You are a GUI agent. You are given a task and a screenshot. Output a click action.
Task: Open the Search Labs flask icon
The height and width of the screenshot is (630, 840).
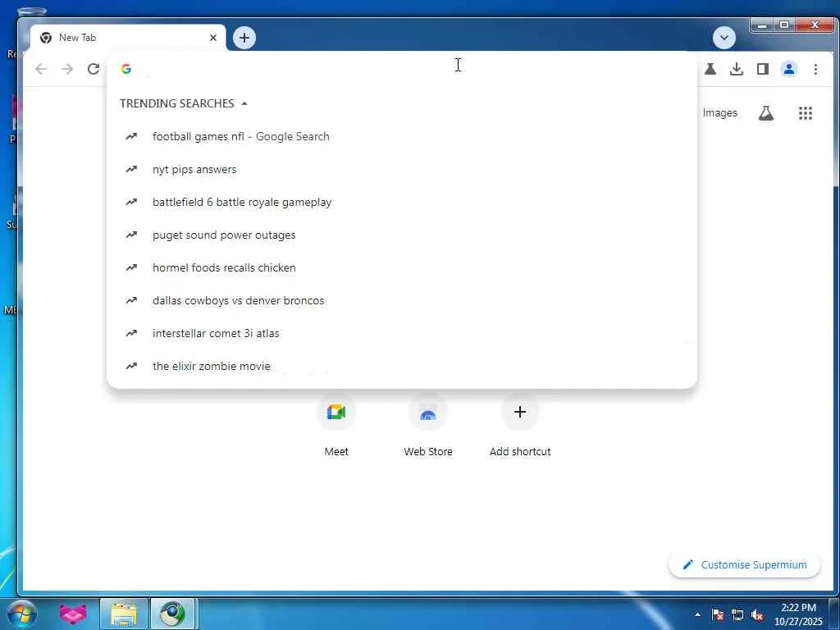click(766, 113)
